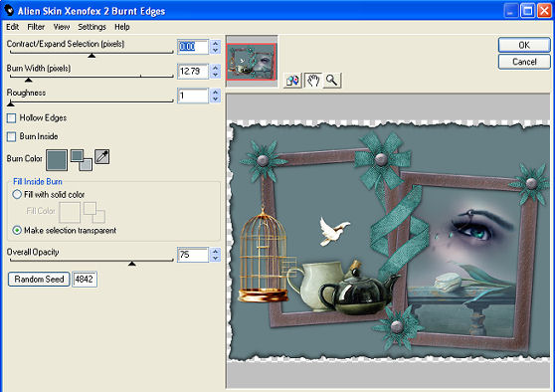
Task: Increase Overall Opacity using up arrow
Action: point(215,251)
